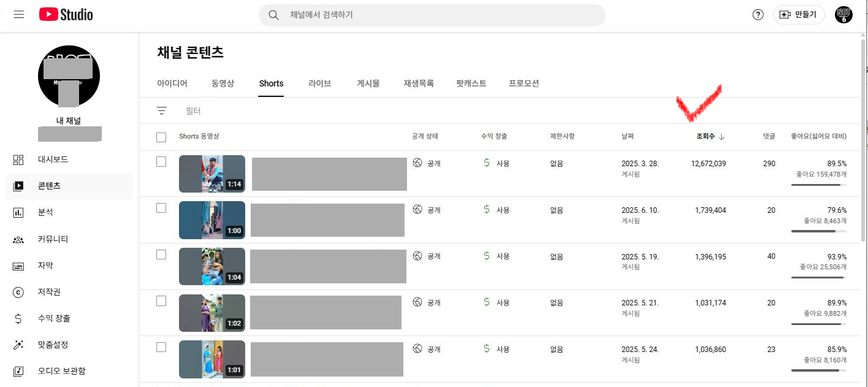Screen dimensions: 868x387
Task: Switch to the 아이디어 tab
Action: 172,83
